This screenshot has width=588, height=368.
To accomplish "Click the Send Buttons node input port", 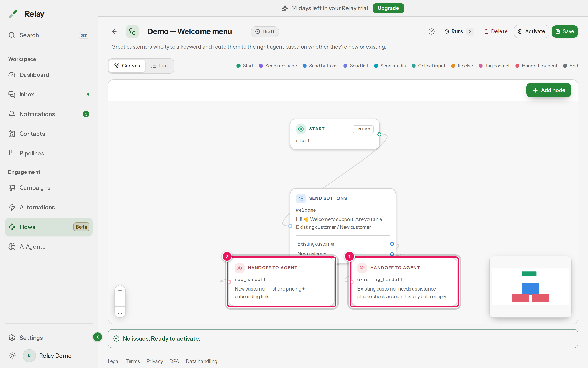I will point(290,226).
